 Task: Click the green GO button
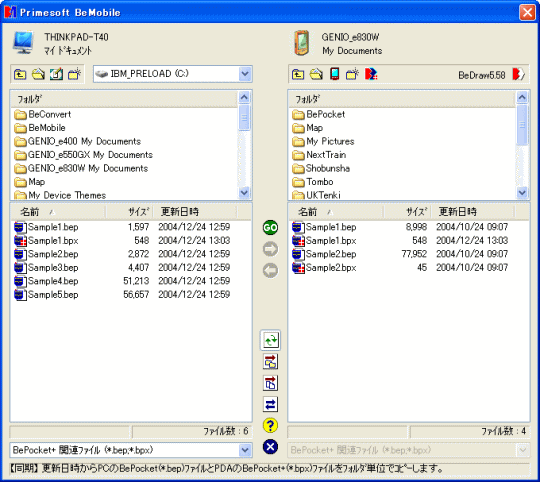click(x=270, y=228)
